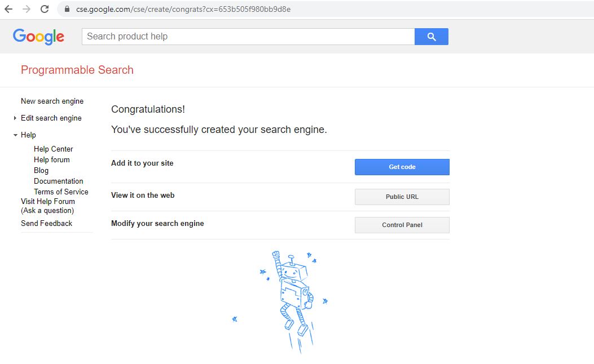Click the browser back arrow
This screenshot has height=364, width=594.
[10, 9]
